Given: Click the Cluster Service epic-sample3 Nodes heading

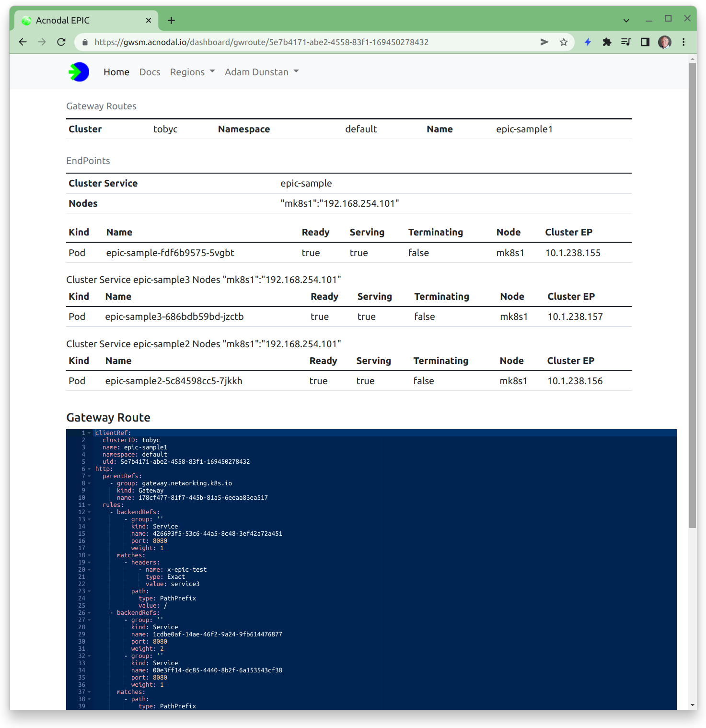Looking at the screenshot, I should tap(204, 280).
